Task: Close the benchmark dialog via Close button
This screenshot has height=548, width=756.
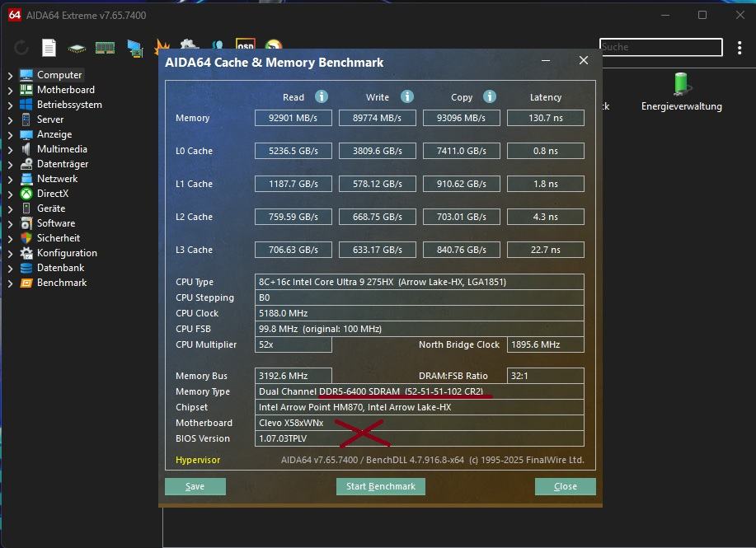Action: click(565, 486)
